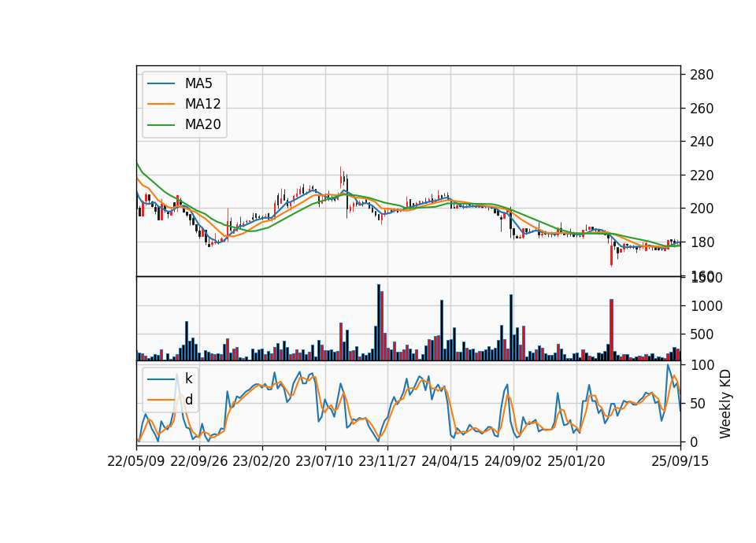Image resolution: width=756 pixels, height=543 pixels.
Task: Click the 0 KD axis label
Action: (x=695, y=441)
